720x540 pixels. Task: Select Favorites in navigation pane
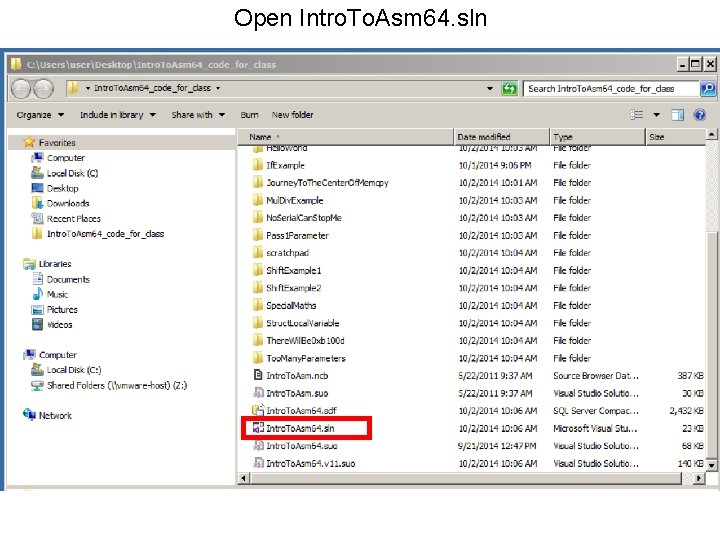click(57, 143)
